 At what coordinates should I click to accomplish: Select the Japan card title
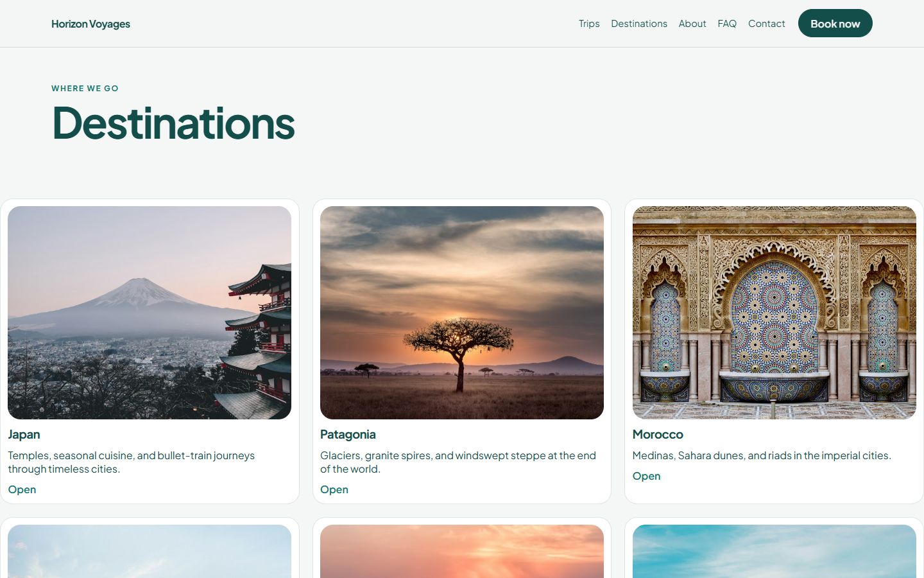click(x=24, y=435)
